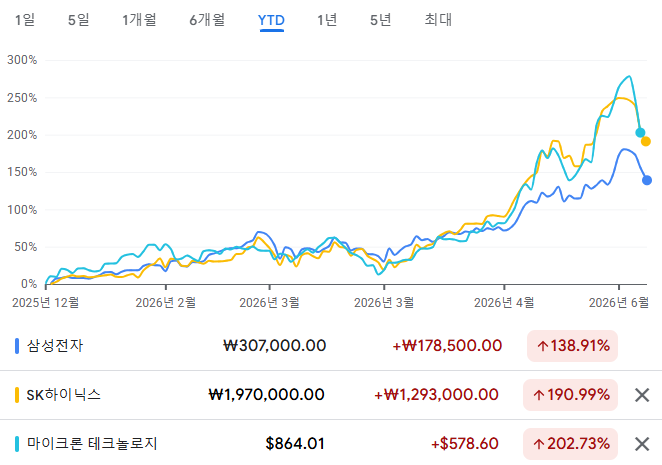Image resolution: width=662 pixels, height=465 pixels.
Task: Click the 50% axis label
Action: (x=25, y=247)
